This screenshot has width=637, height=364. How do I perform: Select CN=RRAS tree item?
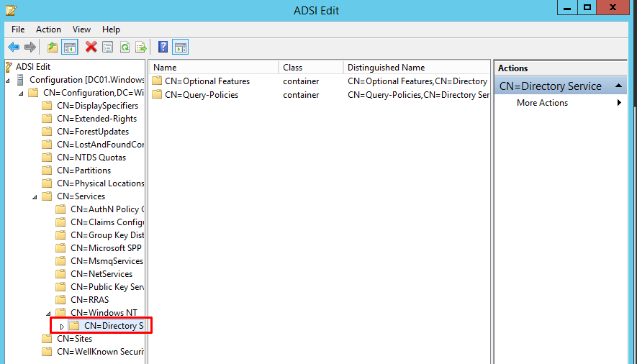click(90, 300)
